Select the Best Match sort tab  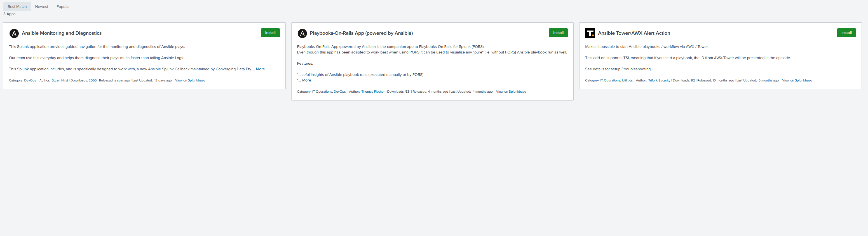pos(17,7)
